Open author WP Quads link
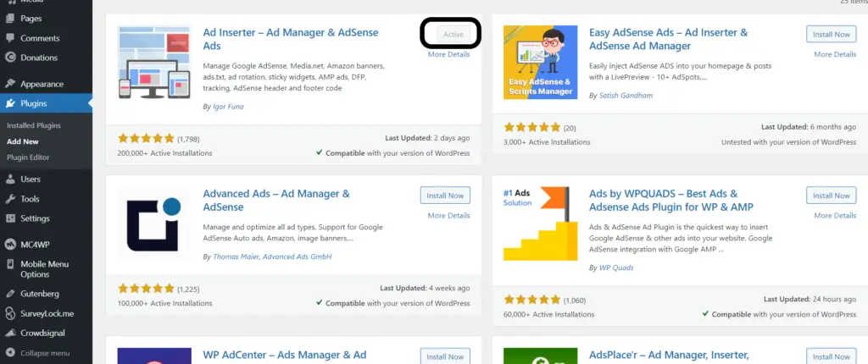868x364 pixels. pyautogui.click(x=616, y=267)
